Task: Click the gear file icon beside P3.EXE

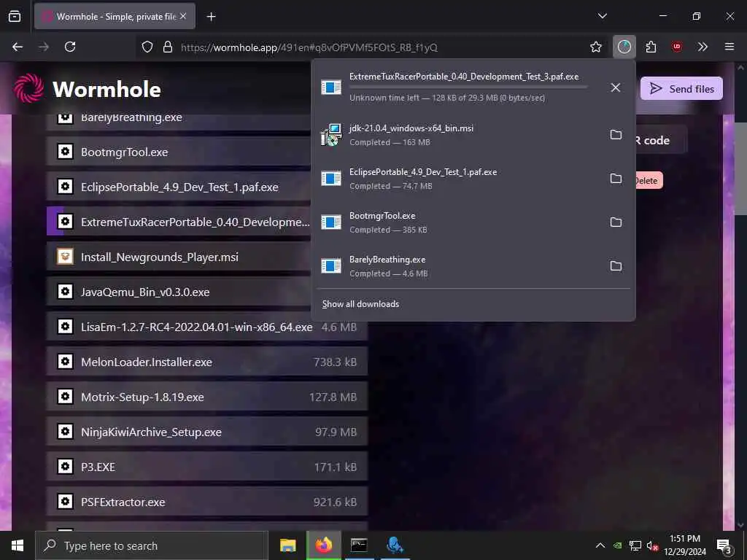Action: coord(65,466)
